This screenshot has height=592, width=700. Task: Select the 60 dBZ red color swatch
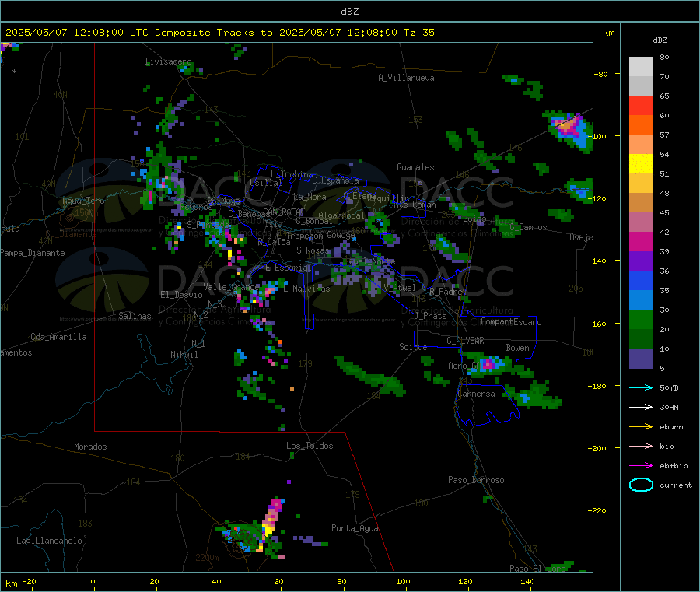click(x=641, y=105)
